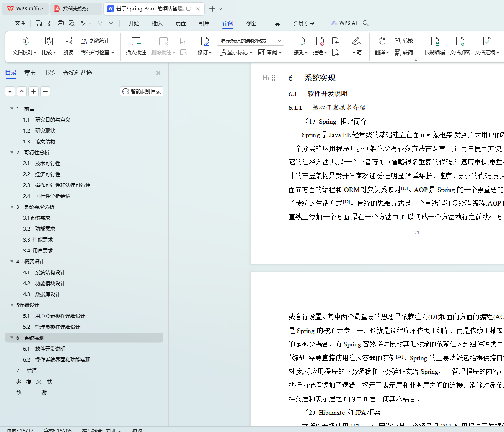Click the save icon in quick access bar
This screenshot has height=432, width=504.
[x=39, y=23]
